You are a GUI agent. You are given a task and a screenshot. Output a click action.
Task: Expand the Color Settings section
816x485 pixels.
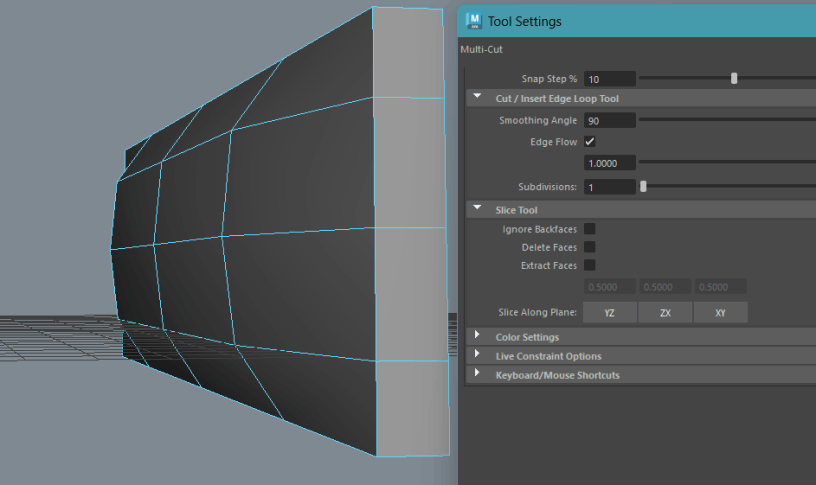477,336
